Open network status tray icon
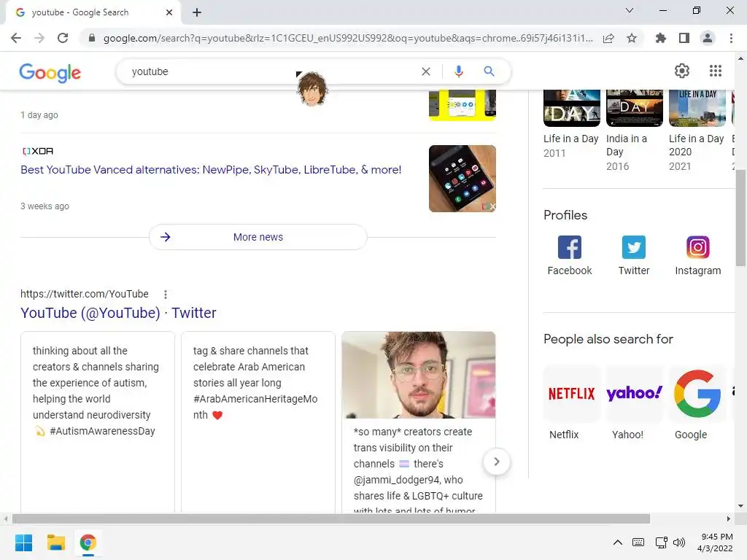 click(661, 542)
